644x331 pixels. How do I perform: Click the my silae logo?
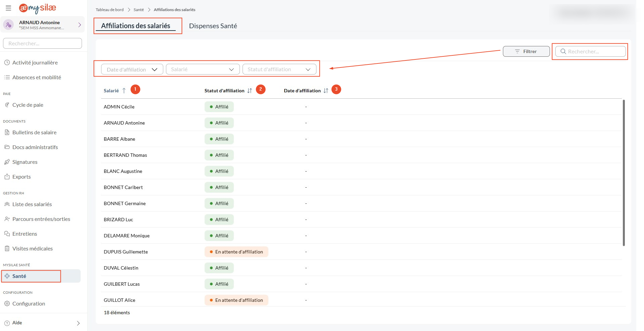38,8
